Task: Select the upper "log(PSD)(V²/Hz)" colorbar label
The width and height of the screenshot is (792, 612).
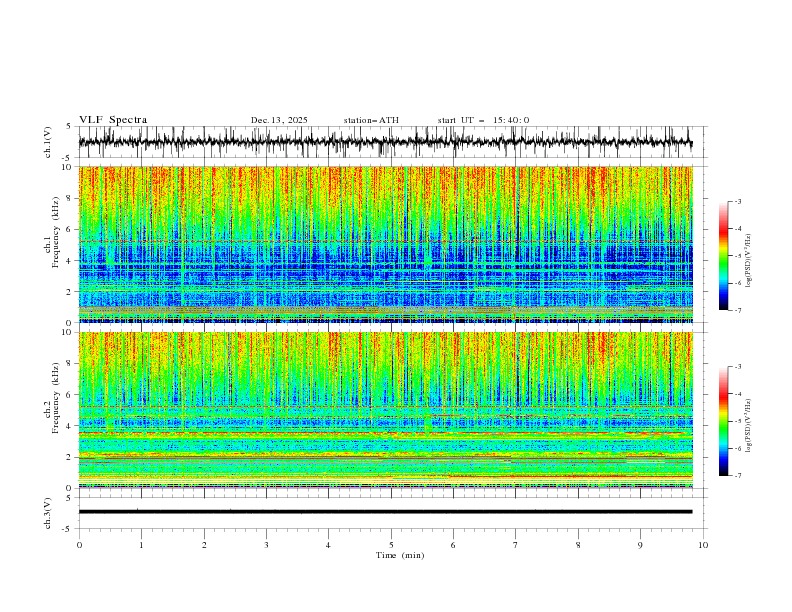Action: click(x=749, y=261)
